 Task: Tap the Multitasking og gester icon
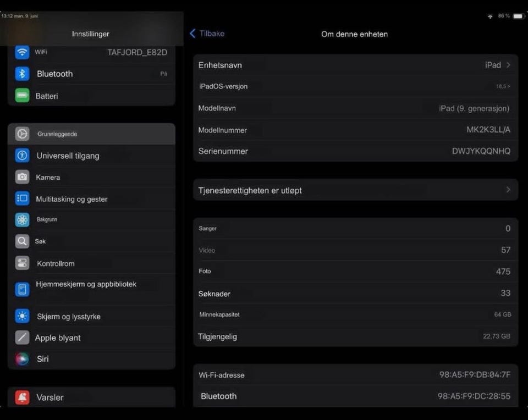pyautogui.click(x=22, y=198)
